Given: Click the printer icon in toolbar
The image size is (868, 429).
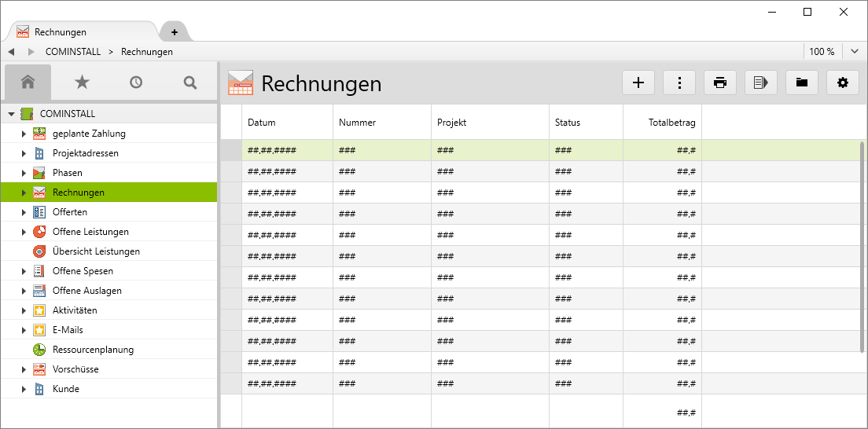Looking at the screenshot, I should pos(720,82).
